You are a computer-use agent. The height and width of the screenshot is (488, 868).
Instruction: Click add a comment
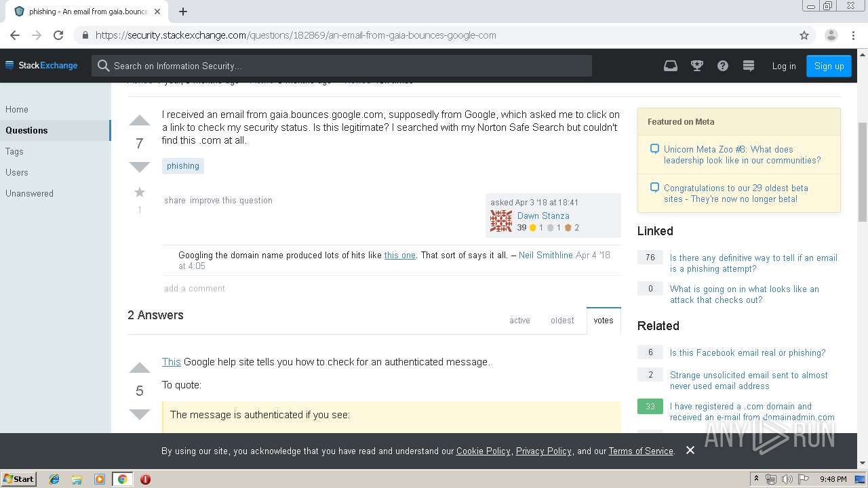click(x=195, y=289)
